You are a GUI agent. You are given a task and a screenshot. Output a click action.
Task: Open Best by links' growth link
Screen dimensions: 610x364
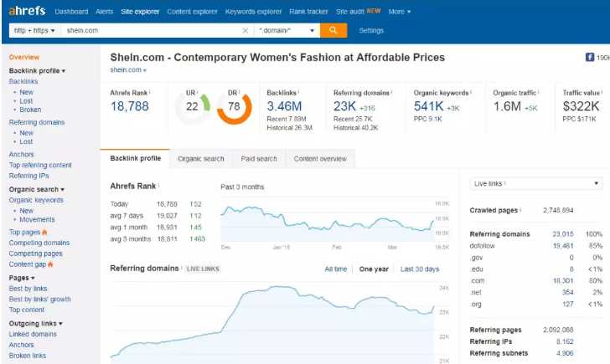[39, 299]
